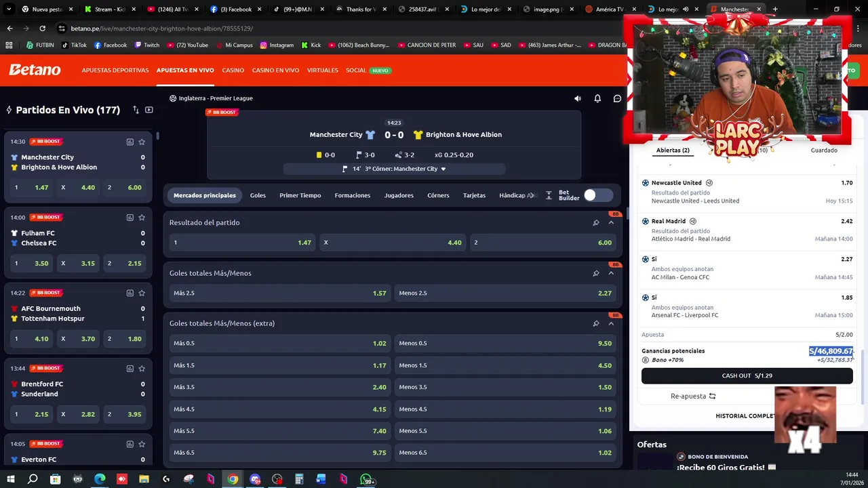Screen dimensions: 868x488
Task: Click the live stream view icon in sidebar header
Action: pos(149,110)
